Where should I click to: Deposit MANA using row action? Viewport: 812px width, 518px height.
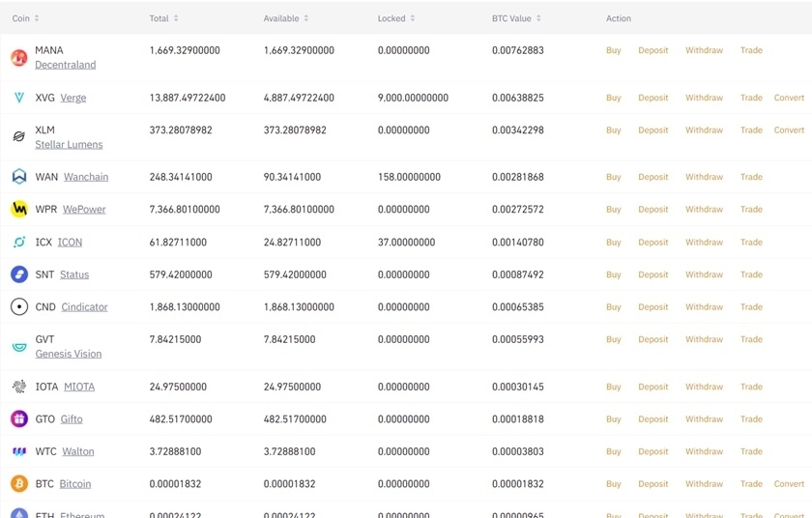[653, 50]
